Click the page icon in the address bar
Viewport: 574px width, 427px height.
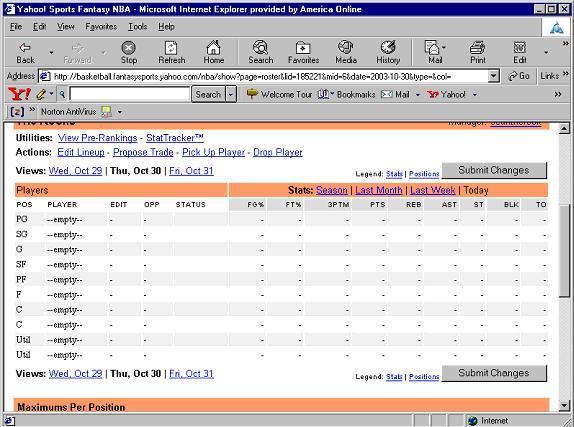pyautogui.click(x=45, y=76)
